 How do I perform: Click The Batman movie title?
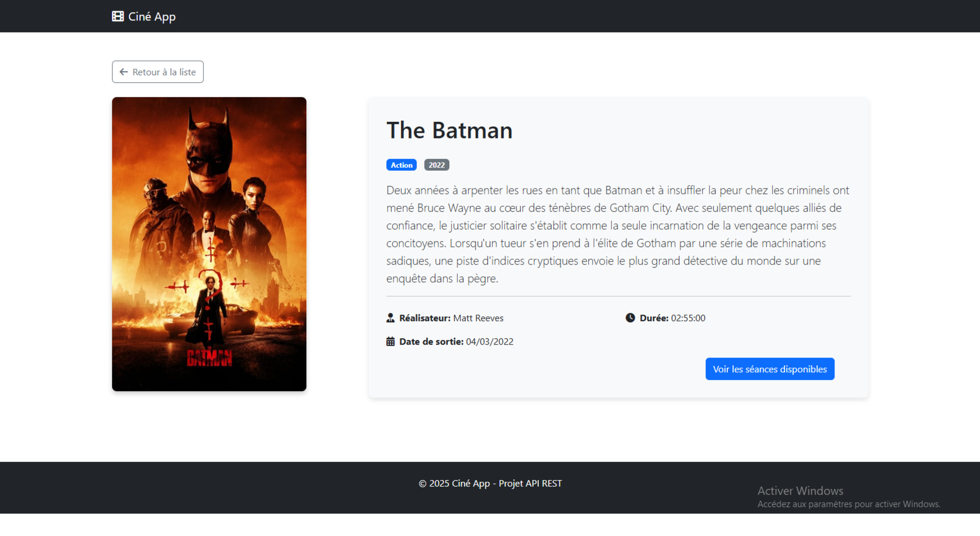click(x=449, y=130)
